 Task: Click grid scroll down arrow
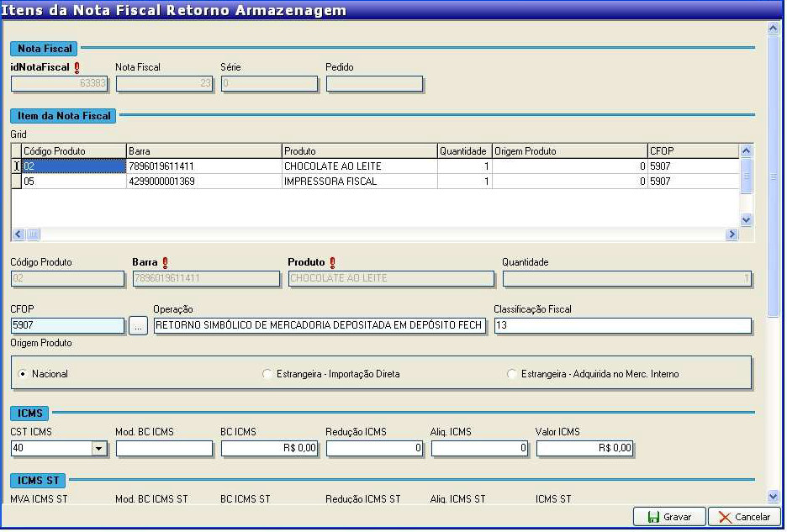point(747,220)
